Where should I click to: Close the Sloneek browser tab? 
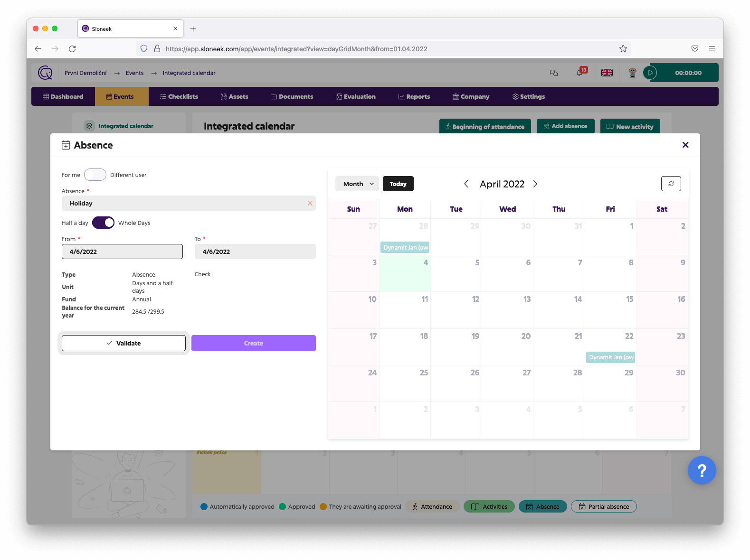(x=175, y=28)
